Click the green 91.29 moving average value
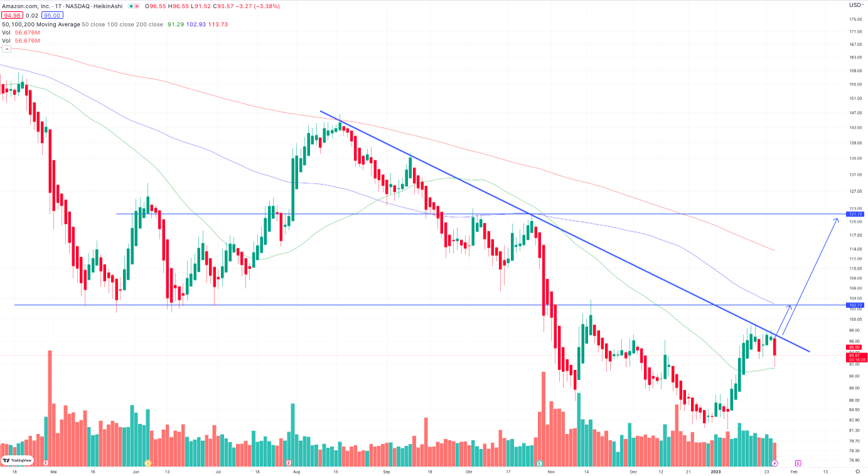The width and height of the screenshot is (868, 476). pyautogui.click(x=177, y=24)
